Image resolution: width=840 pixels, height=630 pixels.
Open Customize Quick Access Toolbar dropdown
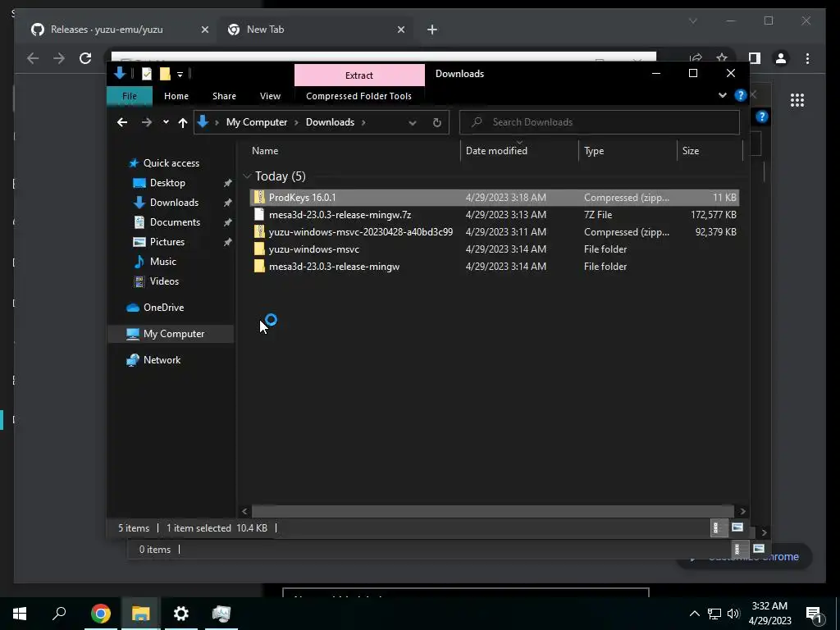click(x=180, y=75)
